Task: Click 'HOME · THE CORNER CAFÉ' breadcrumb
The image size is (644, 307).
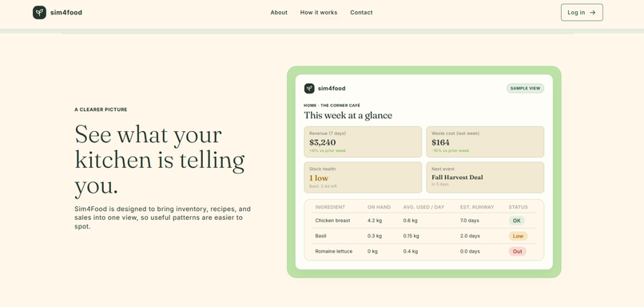Action: pos(332,106)
